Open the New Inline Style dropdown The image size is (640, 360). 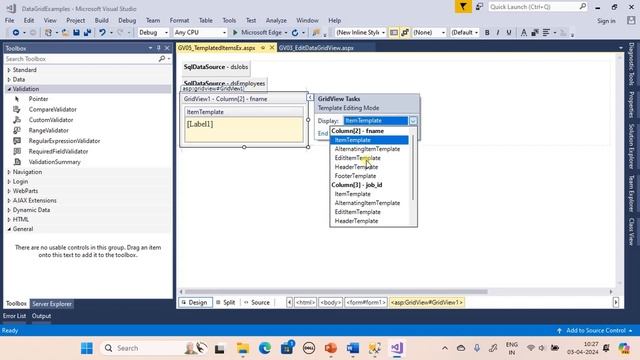pos(360,32)
